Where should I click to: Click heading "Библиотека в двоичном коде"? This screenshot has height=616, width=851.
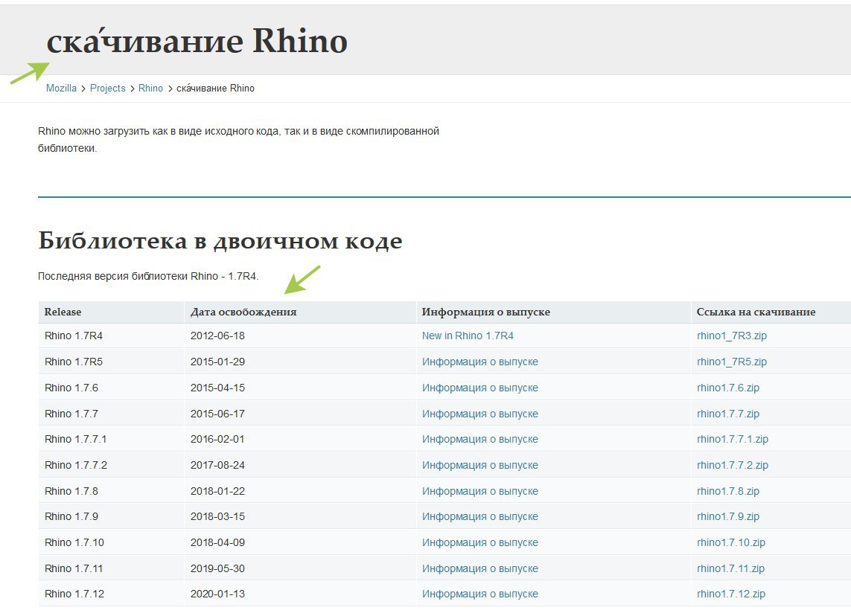(220, 240)
